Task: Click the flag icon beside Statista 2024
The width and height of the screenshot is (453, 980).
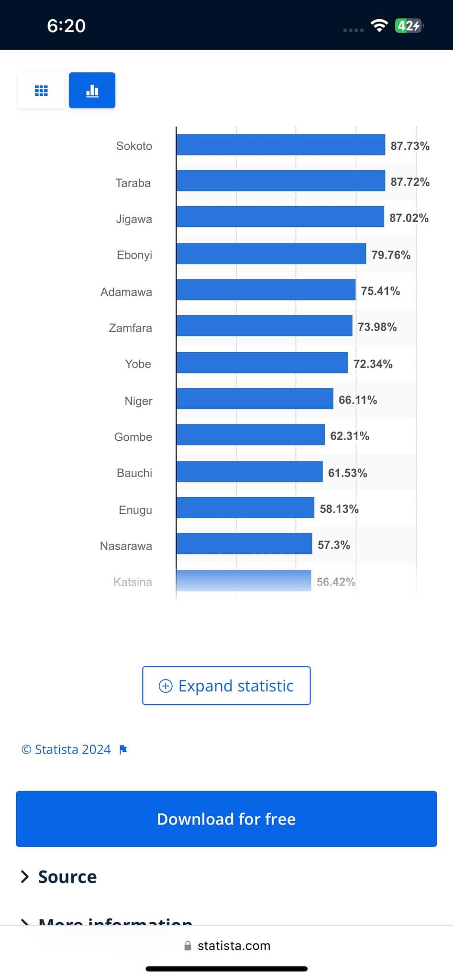Action: click(x=123, y=749)
